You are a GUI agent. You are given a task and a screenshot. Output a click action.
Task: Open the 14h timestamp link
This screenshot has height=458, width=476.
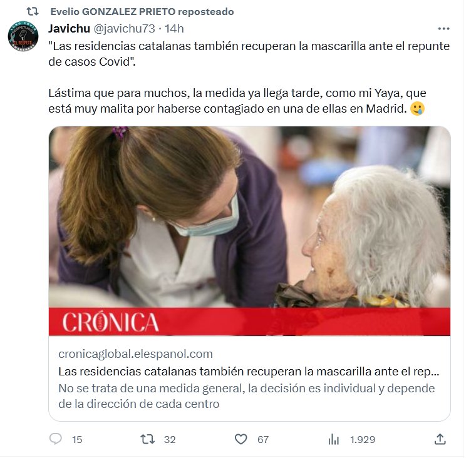click(174, 29)
